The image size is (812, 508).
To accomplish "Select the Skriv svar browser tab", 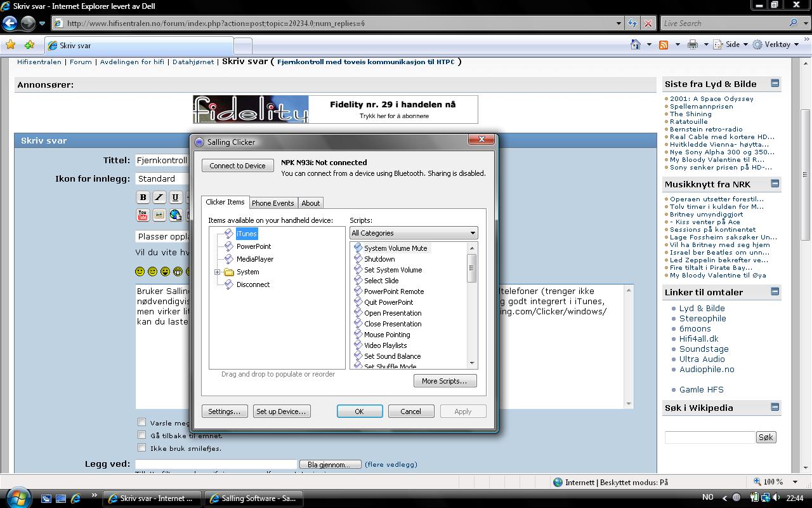I will [x=140, y=46].
